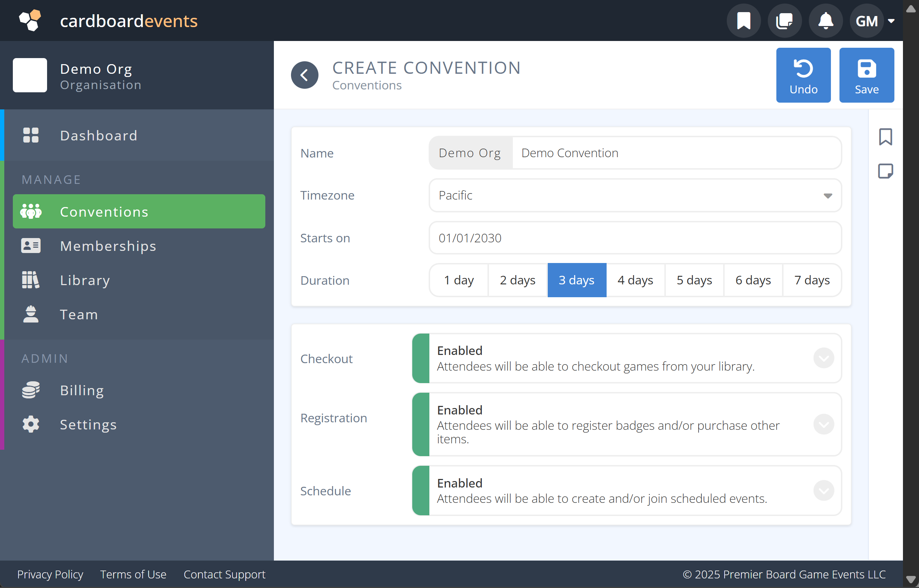Open the GM account menu

pyautogui.click(x=873, y=21)
